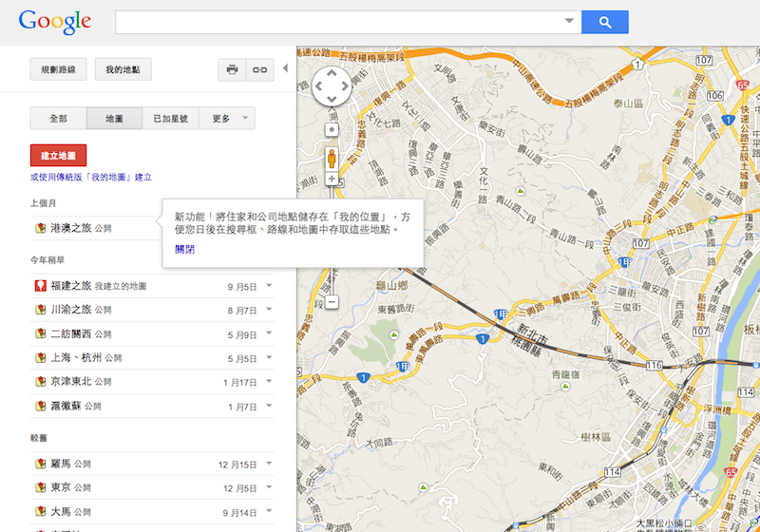Image resolution: width=760 pixels, height=532 pixels.
Task: Select the 地圖 tab
Action: (114, 118)
